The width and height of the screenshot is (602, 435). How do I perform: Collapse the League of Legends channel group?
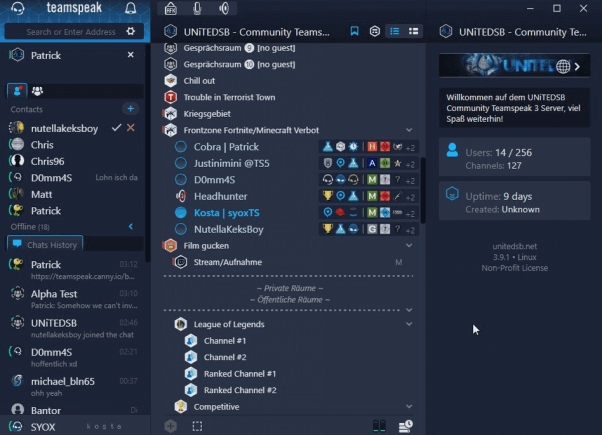[409, 324]
